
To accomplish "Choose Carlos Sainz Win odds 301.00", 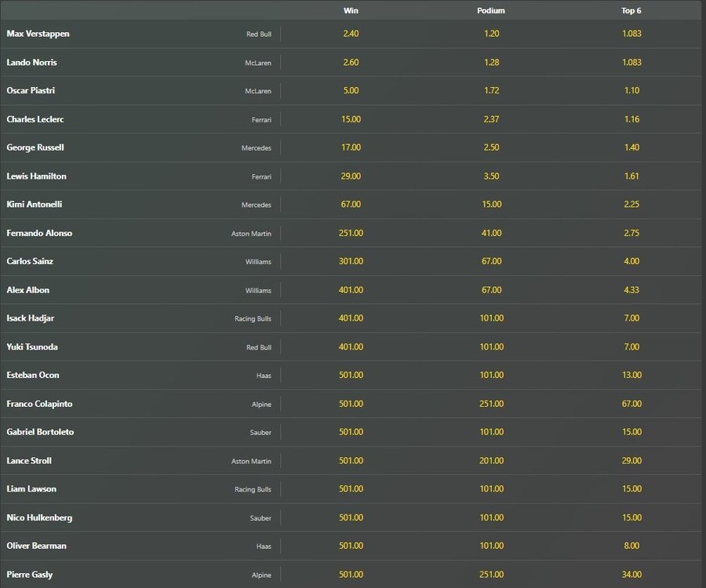I will point(351,261).
